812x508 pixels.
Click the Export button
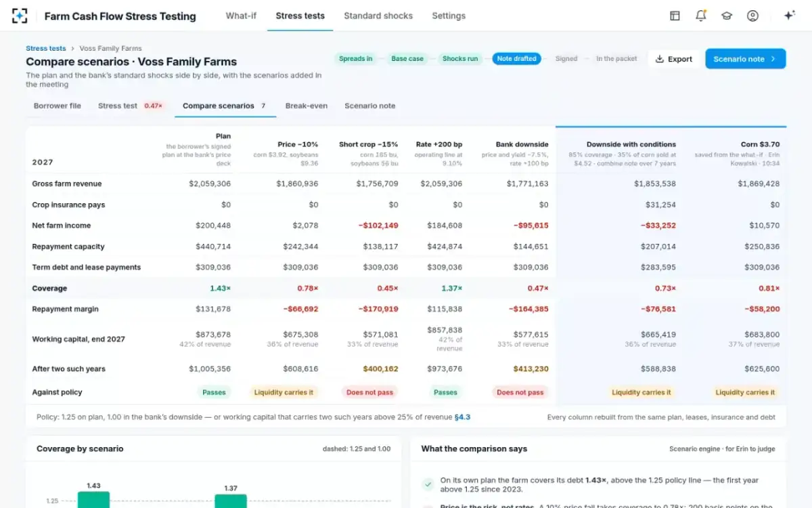click(x=674, y=59)
